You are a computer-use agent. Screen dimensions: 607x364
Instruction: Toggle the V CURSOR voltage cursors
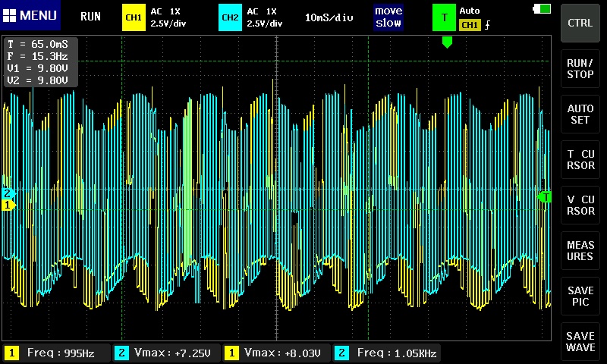(580, 205)
